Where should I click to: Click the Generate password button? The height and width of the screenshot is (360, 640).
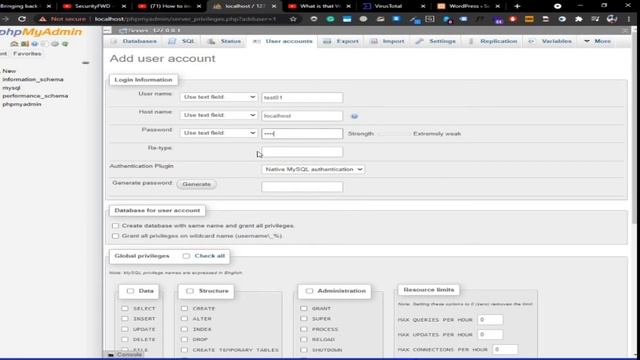pyautogui.click(x=197, y=184)
